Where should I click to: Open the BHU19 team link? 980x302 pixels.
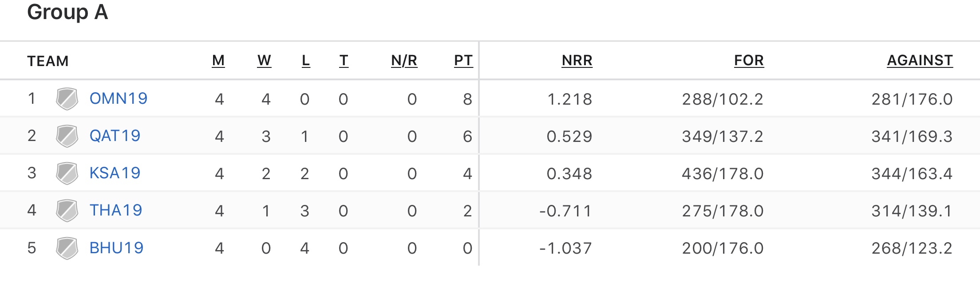point(117,248)
